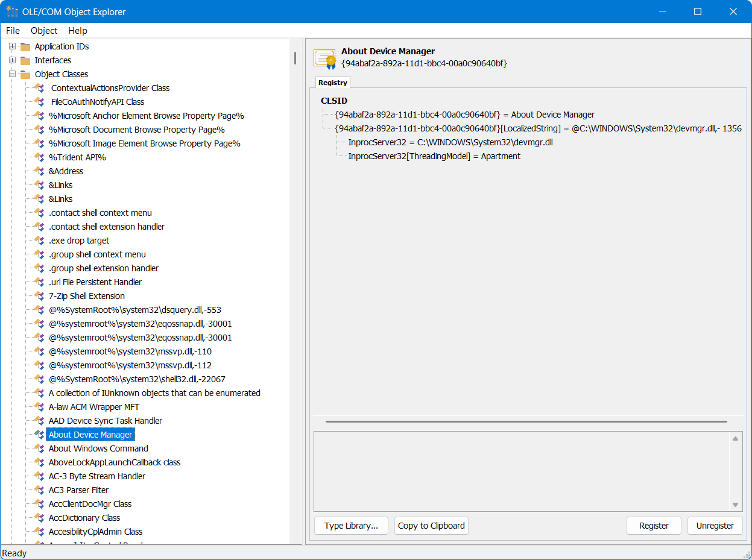Click the icon next to ContextualActionsProvider Class
752x560 pixels.
[x=39, y=88]
